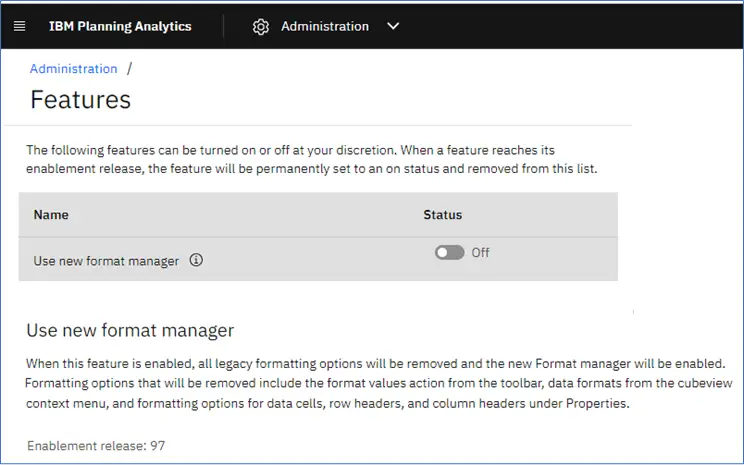The height and width of the screenshot is (465, 744).
Task: Click the Administration gear icon
Action: pyautogui.click(x=260, y=27)
